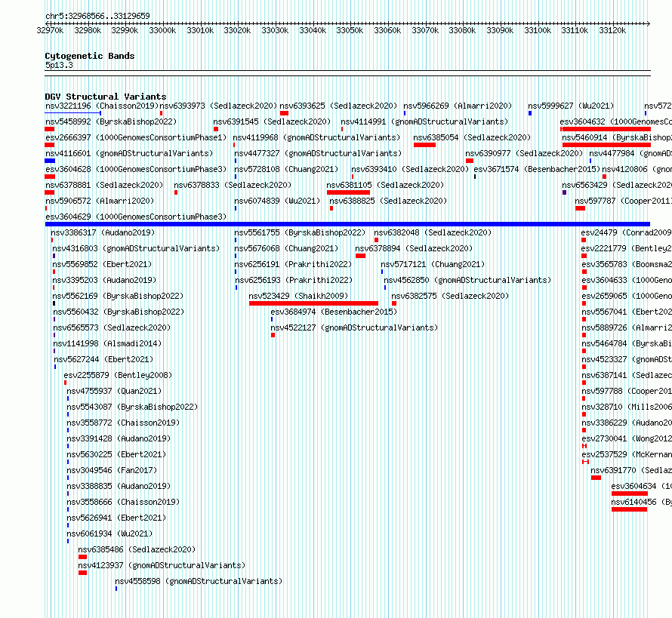Open nsv3395203 (Audano2019) entry
The width and height of the screenshot is (672, 618).
pyautogui.click(x=104, y=280)
